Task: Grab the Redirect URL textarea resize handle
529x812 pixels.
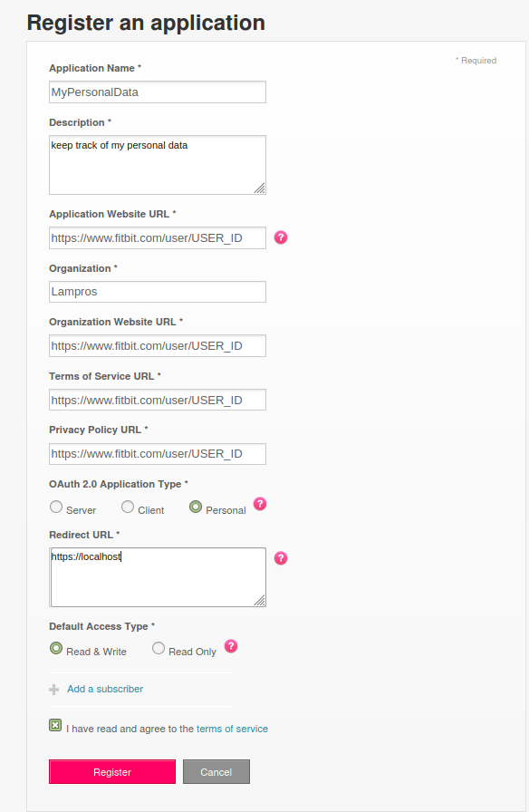Action: coord(260,600)
